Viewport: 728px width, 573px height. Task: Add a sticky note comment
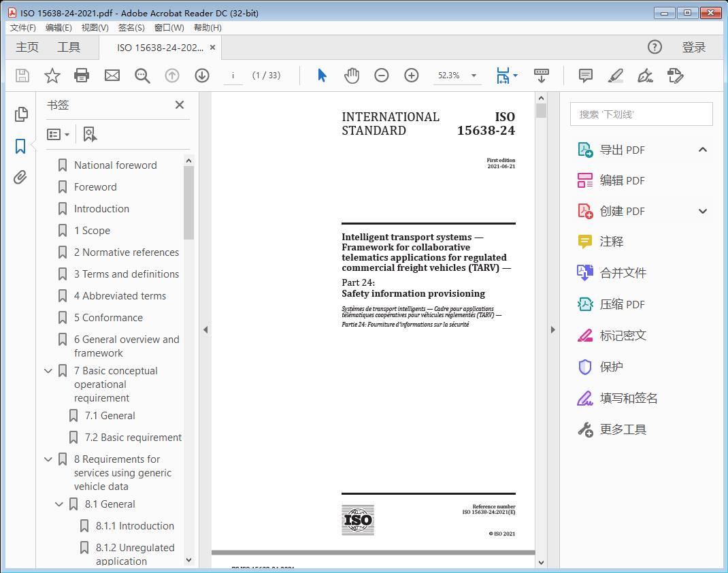pos(584,75)
